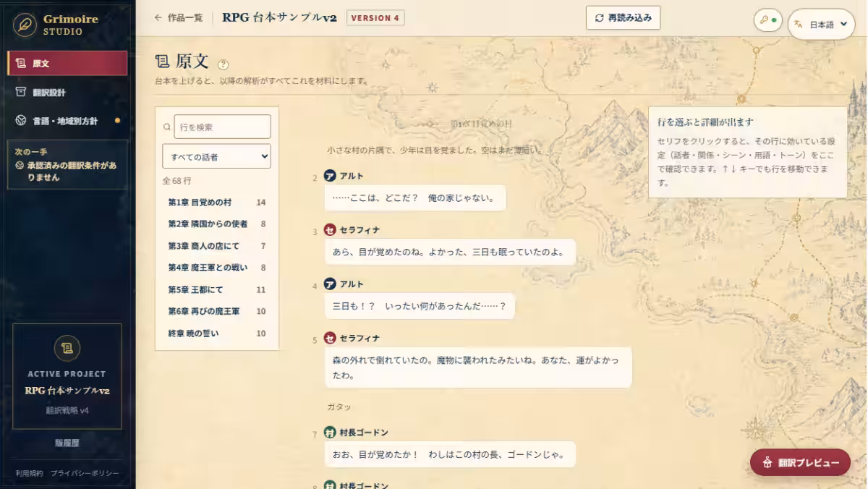Click the 再読み込み reload button
868x489 pixels.
623,18
